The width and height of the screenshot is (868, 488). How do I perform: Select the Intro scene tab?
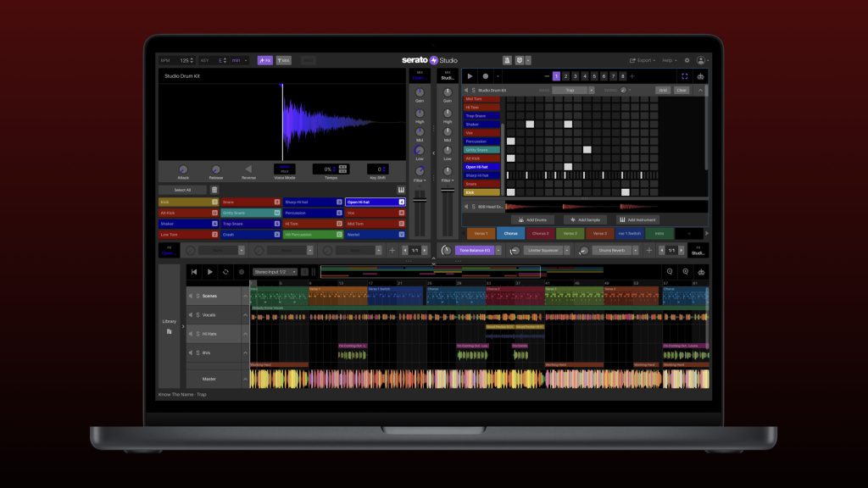(x=659, y=234)
